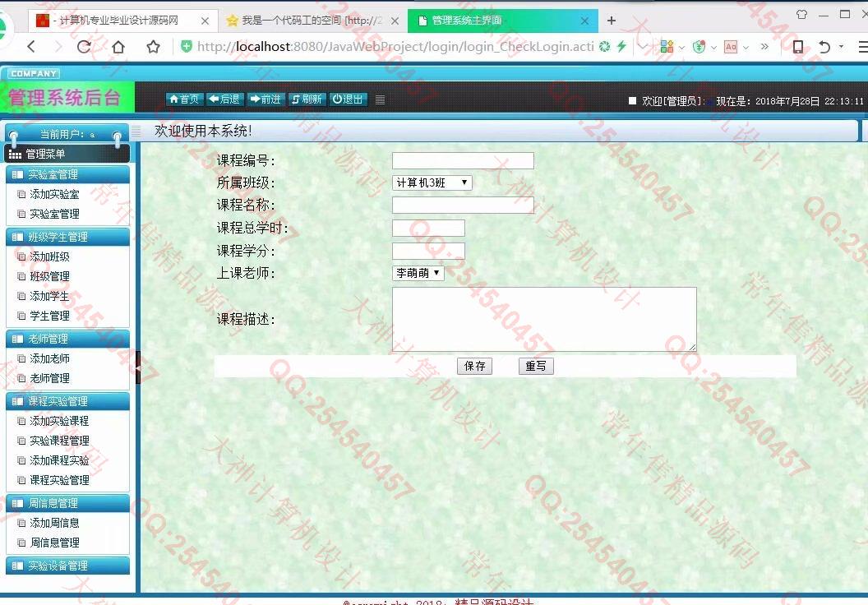
Task: Open 添加周信息 in sidebar
Action: point(54,523)
